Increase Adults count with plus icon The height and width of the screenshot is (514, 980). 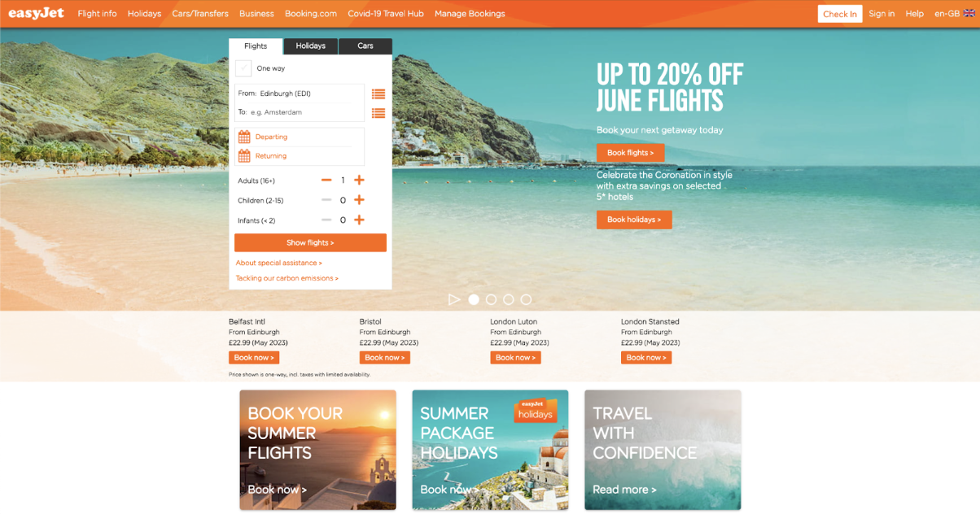coord(359,180)
